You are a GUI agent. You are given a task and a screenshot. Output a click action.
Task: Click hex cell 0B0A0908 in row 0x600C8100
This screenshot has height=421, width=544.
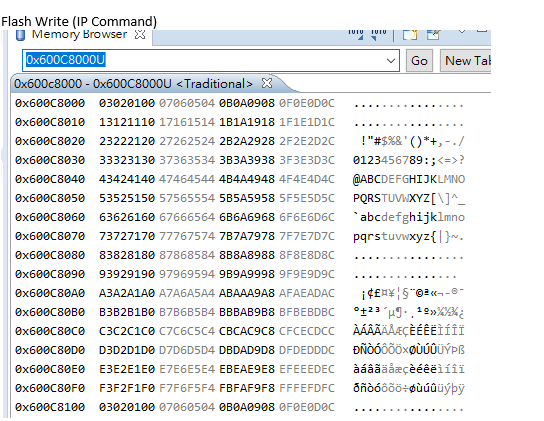tap(247, 407)
